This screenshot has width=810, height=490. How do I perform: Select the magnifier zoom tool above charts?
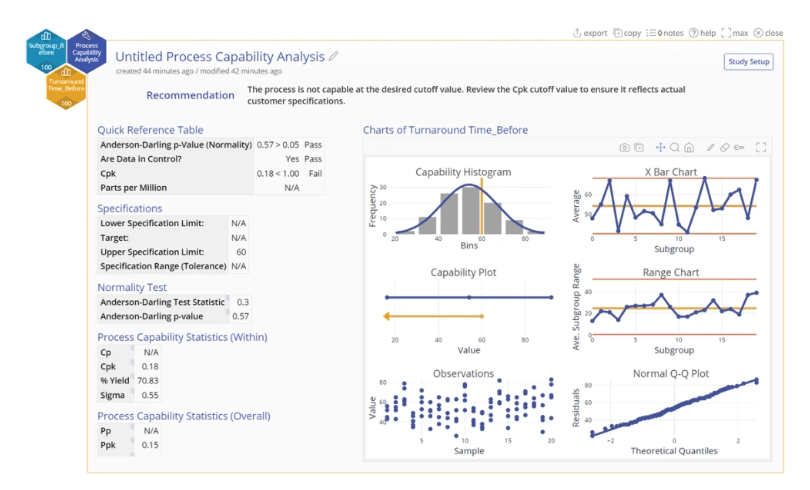(x=675, y=147)
